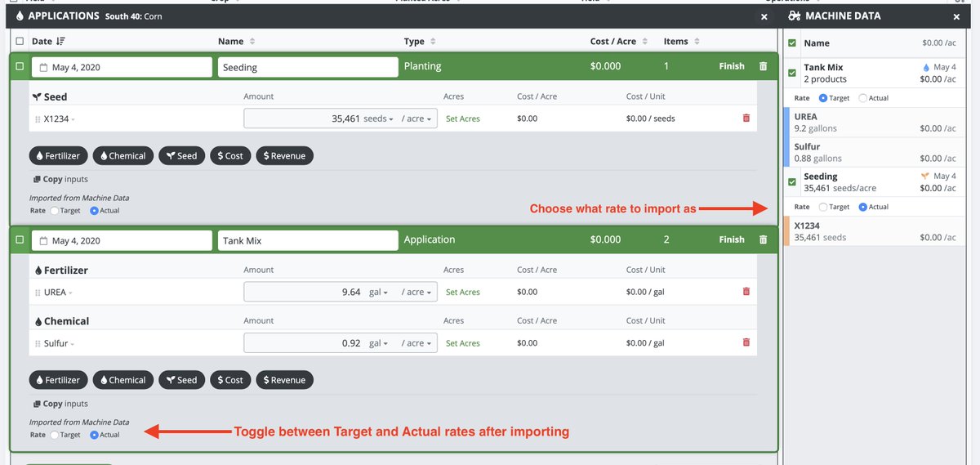The width and height of the screenshot is (980, 465).
Task: Open calendar icon on Seeding date
Action: [x=43, y=67]
